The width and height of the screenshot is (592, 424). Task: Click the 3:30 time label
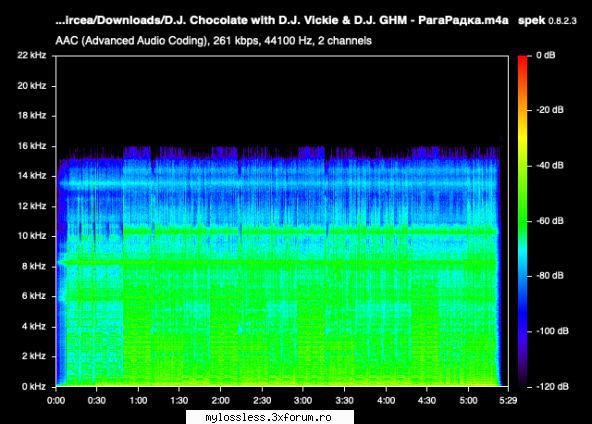coord(344,401)
